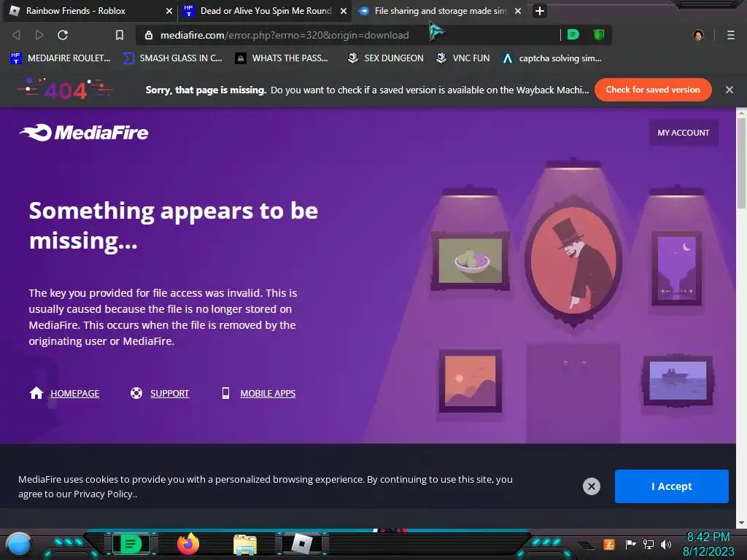This screenshot has width=747, height=560.
Task: Click the sunset mountains framed picture
Action: coord(471,381)
